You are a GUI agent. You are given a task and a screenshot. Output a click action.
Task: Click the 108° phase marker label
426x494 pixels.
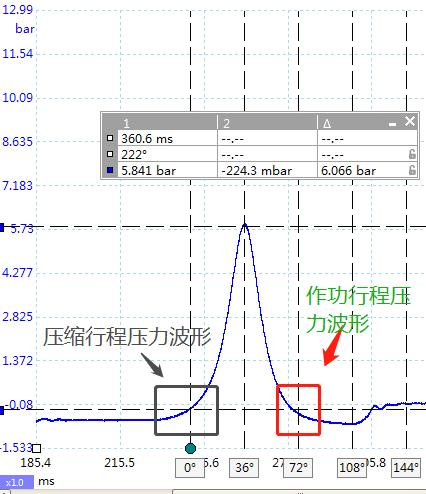[352, 468]
